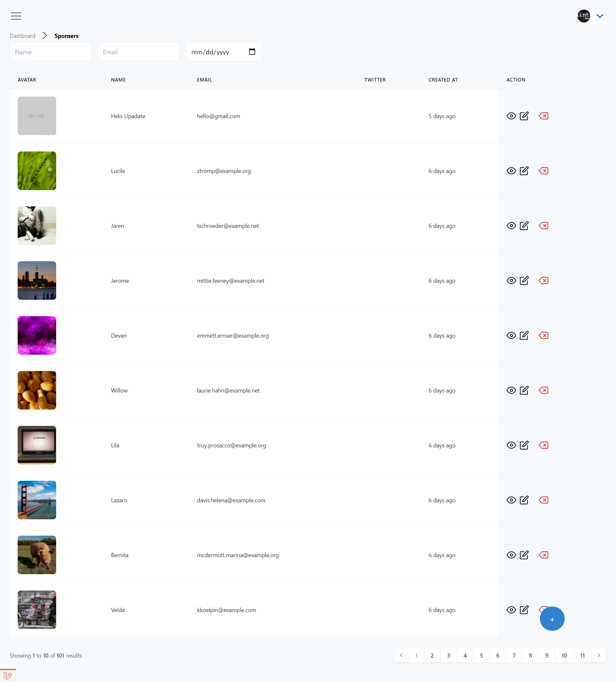Expand the user profile dropdown chevron
616x682 pixels.
tap(600, 16)
